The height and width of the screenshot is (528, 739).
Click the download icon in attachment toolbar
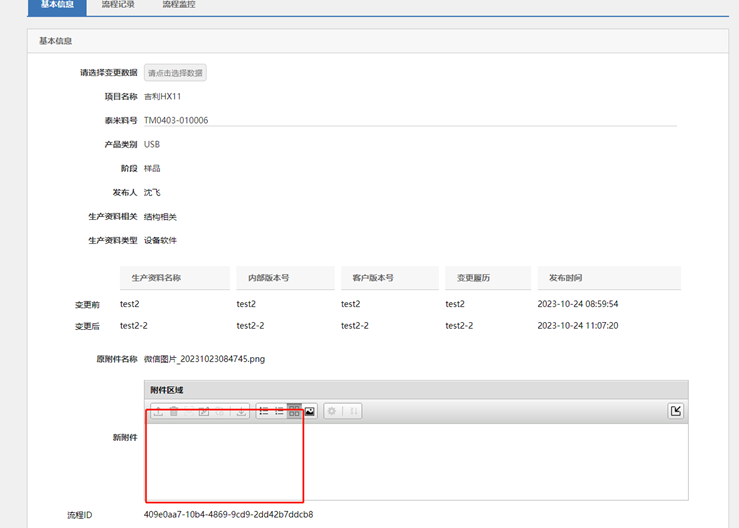[x=241, y=412]
